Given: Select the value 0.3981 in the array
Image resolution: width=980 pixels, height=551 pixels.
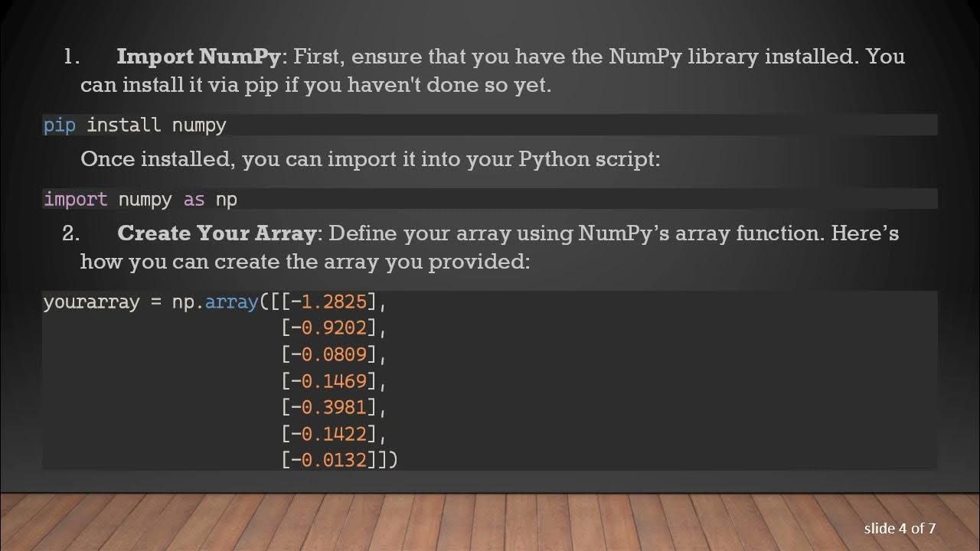Looking at the screenshot, I should click(x=334, y=407).
